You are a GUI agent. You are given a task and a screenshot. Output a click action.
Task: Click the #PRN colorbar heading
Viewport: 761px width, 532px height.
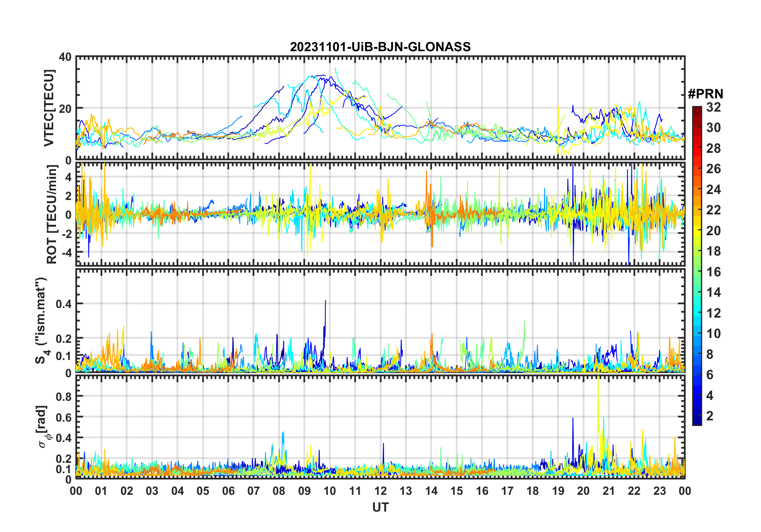coord(705,94)
